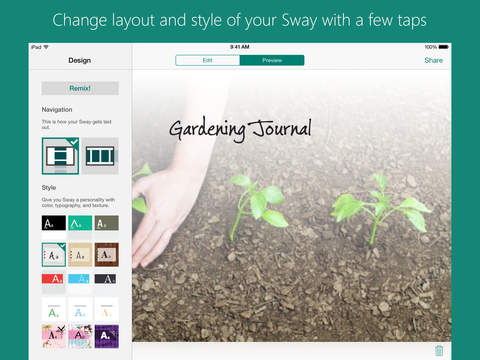Tap the Wi-Fi icon in status bar

(46, 47)
